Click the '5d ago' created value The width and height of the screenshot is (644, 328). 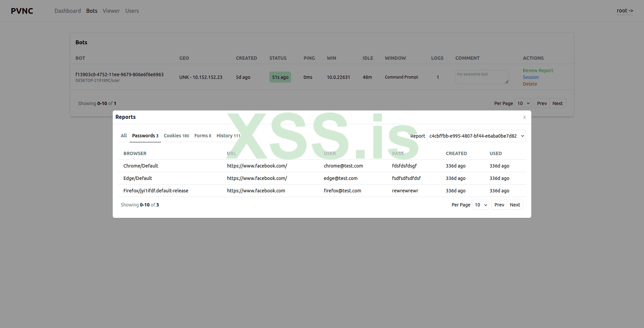(x=243, y=77)
